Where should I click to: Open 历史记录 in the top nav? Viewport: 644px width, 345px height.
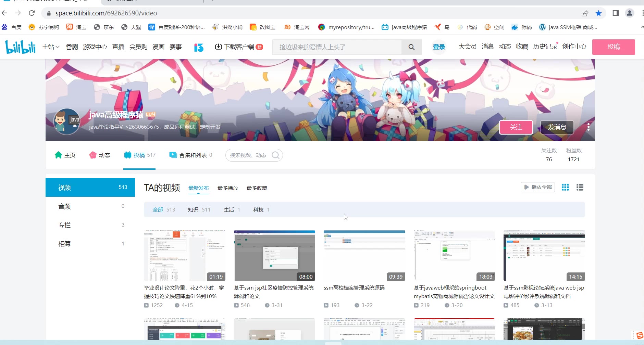pyautogui.click(x=545, y=47)
